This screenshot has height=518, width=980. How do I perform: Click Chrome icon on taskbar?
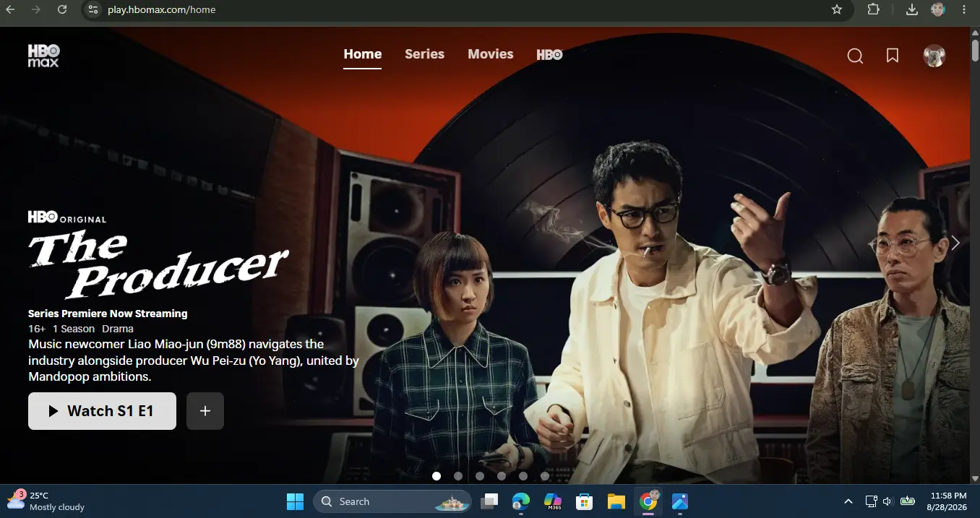[648, 501]
